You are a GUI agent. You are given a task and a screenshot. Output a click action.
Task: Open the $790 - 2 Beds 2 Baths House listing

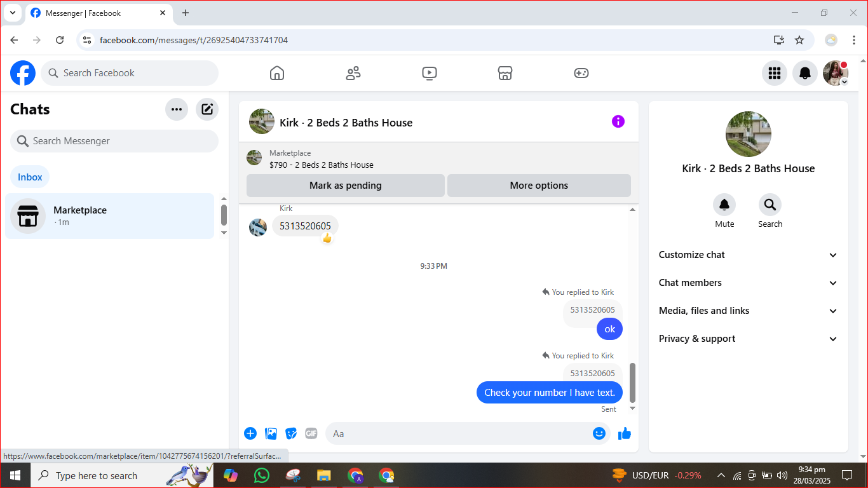[x=322, y=165]
